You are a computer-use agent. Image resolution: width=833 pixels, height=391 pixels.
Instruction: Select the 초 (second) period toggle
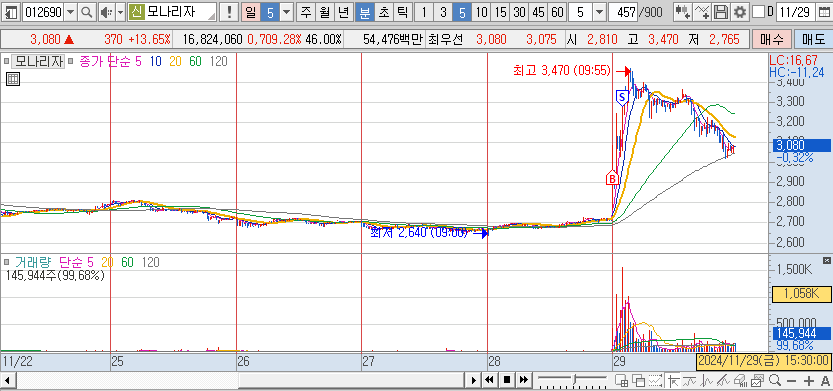tap(383, 12)
